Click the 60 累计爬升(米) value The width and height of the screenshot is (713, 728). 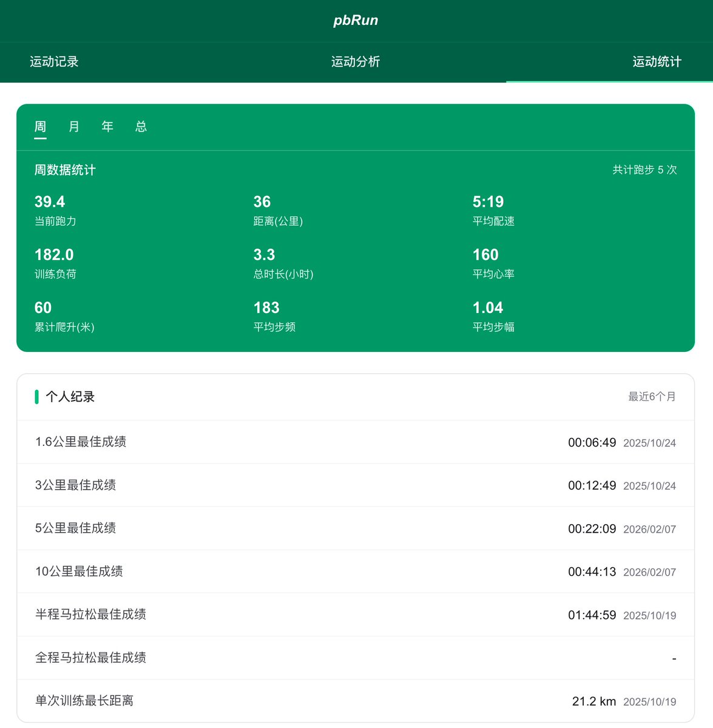coord(43,308)
